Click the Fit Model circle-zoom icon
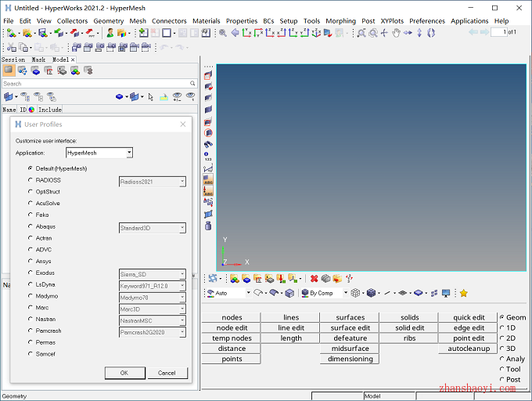This screenshot has height=401, width=532. tap(373, 33)
